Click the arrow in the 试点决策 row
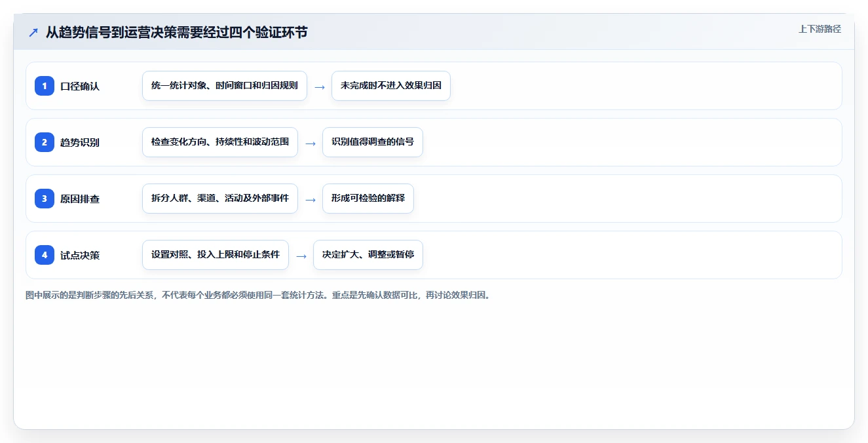 tap(301, 256)
